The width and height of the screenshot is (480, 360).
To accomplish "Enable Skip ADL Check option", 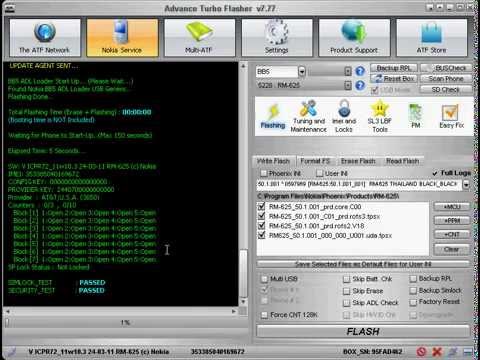I will pos(347,303).
